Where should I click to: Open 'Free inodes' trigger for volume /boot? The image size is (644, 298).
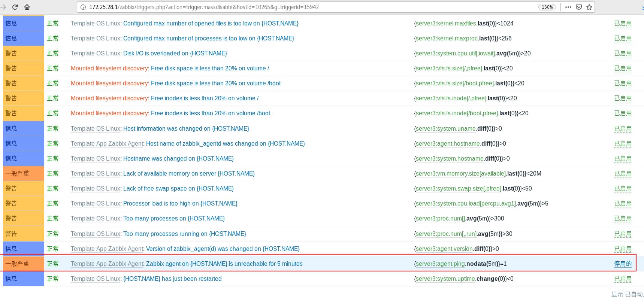point(211,113)
